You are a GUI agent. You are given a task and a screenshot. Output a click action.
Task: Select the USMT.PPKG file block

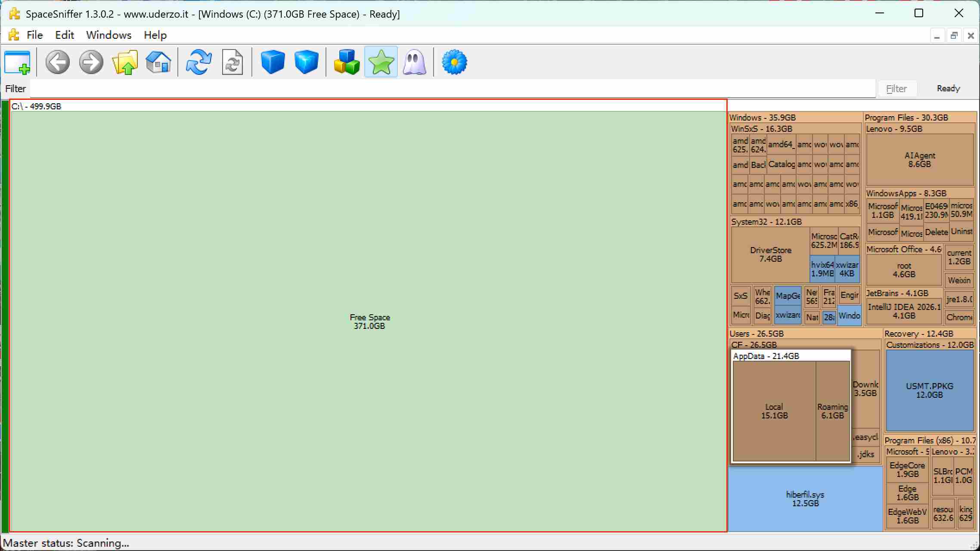[x=930, y=390]
